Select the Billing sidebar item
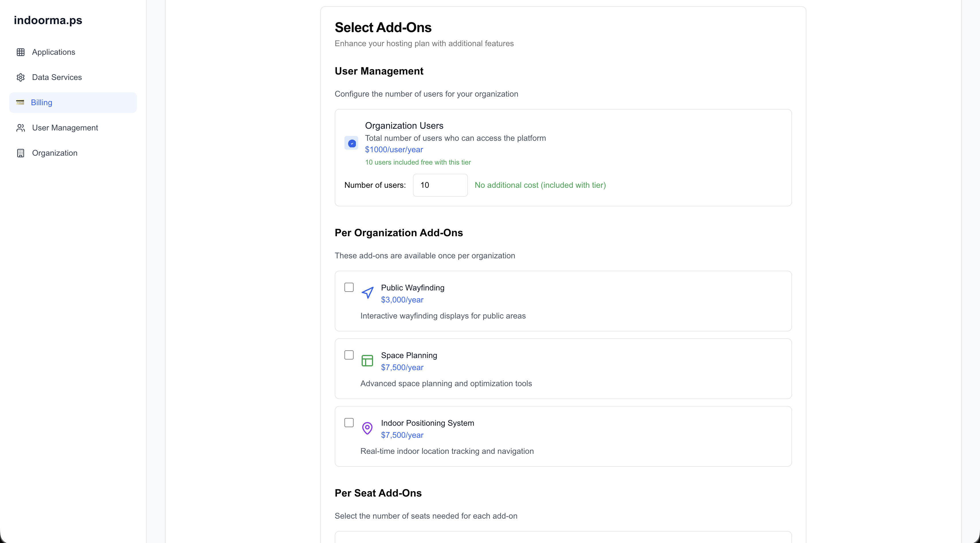This screenshot has height=543, width=980. click(73, 102)
